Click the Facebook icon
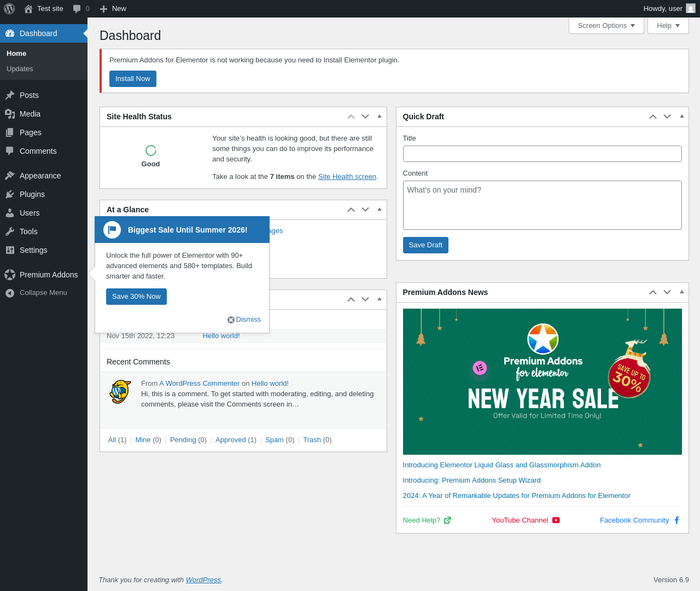 pos(676,520)
